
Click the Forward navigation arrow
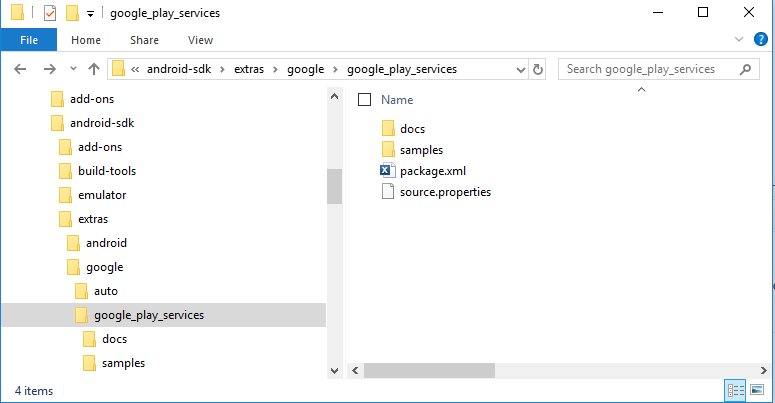(47, 69)
